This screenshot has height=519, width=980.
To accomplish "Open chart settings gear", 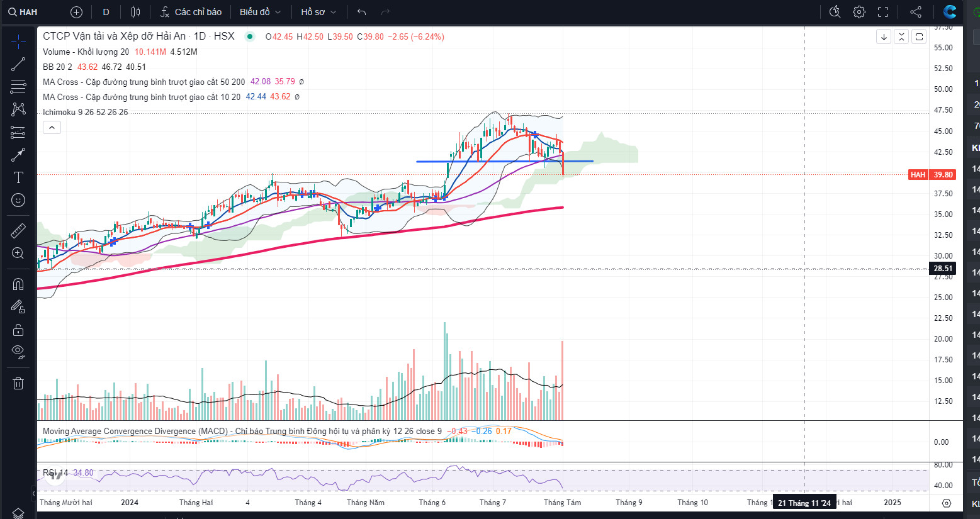I will [x=859, y=12].
